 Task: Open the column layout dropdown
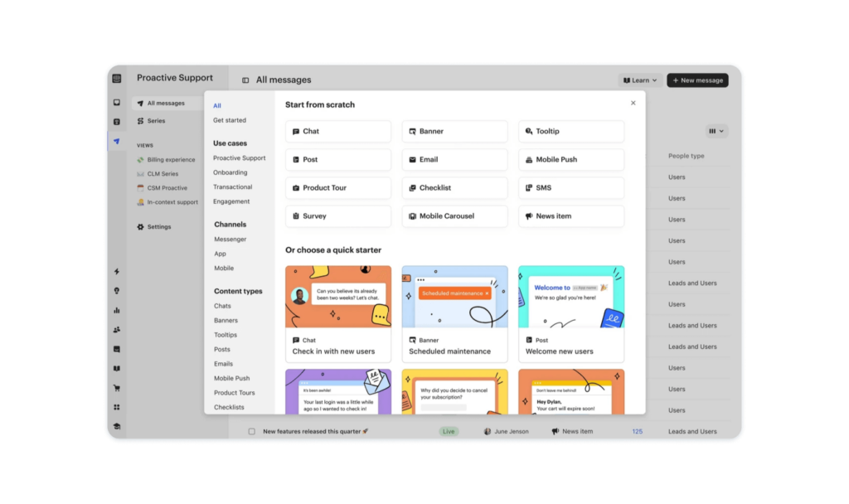(716, 131)
